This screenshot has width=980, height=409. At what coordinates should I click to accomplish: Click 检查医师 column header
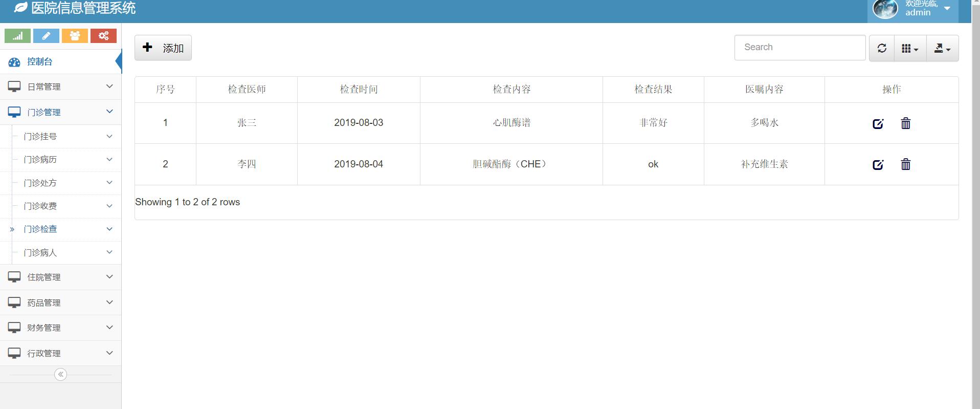click(247, 90)
